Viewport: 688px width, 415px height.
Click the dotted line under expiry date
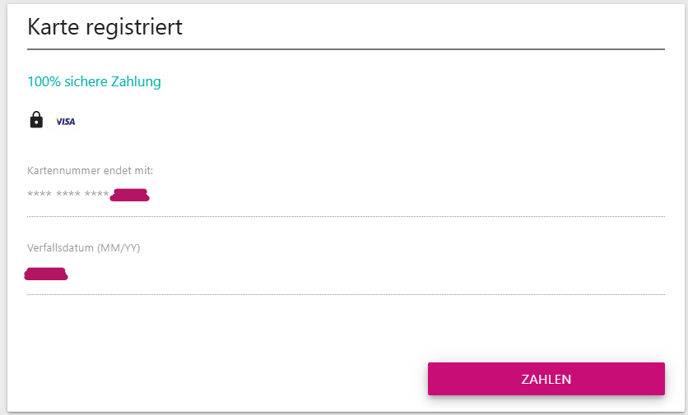tap(346, 294)
